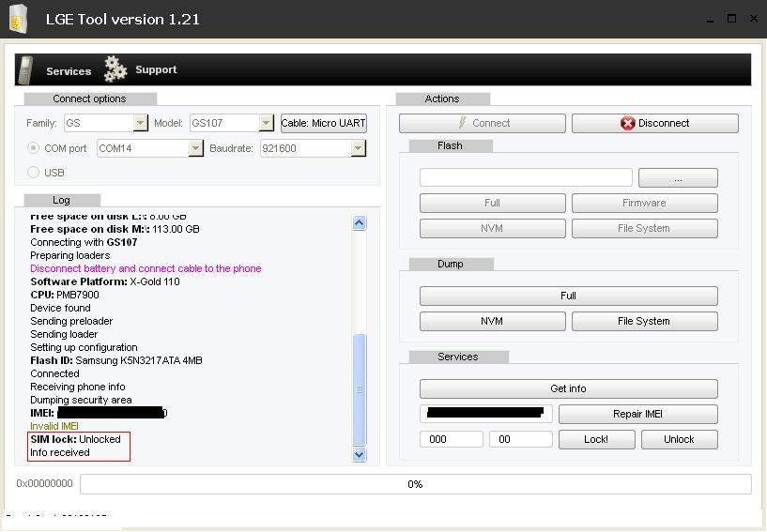Click the log line 'CPU: PMB7900'
The width and height of the screenshot is (767, 532).
coord(65,295)
